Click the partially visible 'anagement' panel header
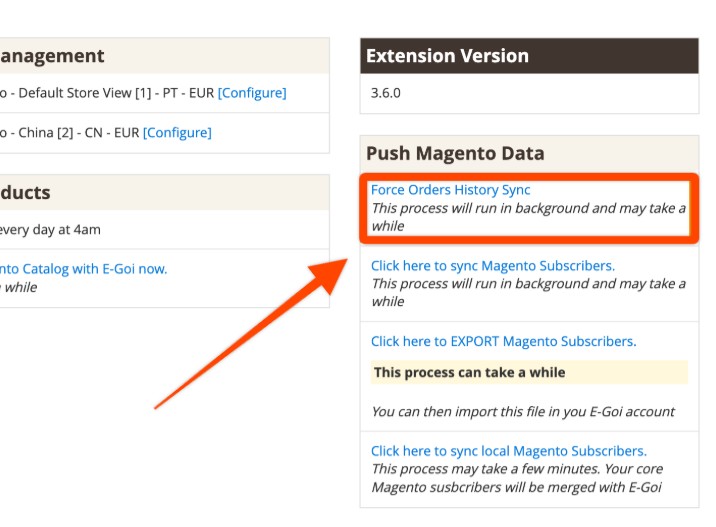716x527 pixels. pyautogui.click(x=52, y=56)
